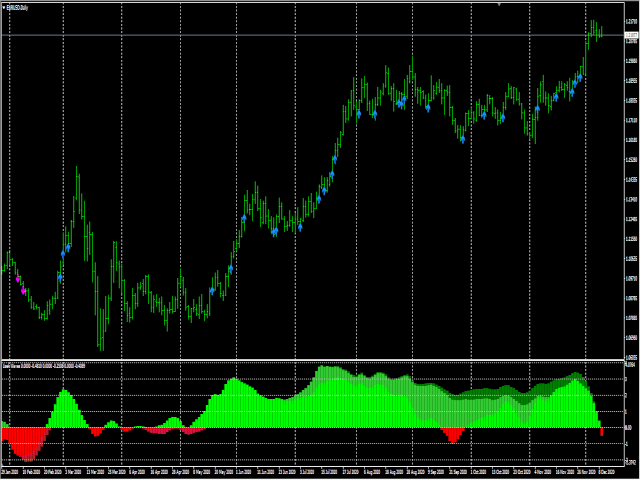Image resolution: width=640 pixels, height=480 pixels.
Task: Select the blue buy arrow at the September low
Action: (462, 139)
